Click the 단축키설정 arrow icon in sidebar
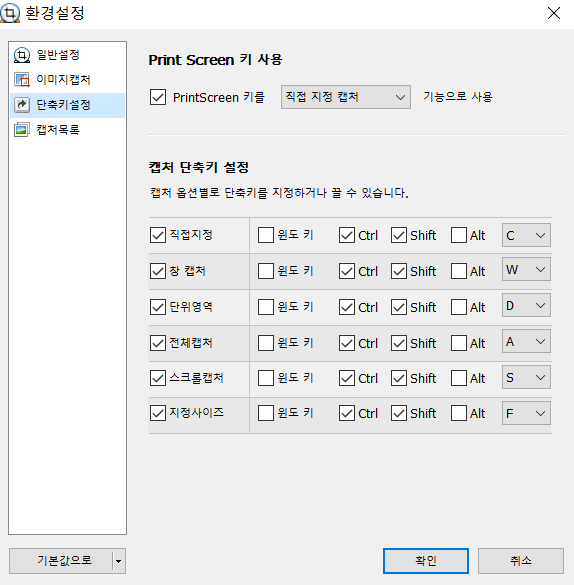574x585 pixels. [x=22, y=105]
